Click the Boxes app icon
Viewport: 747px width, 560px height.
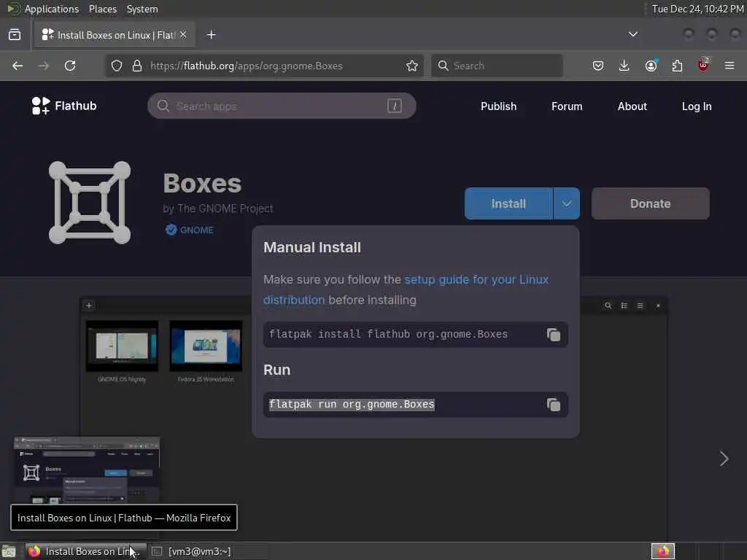pyautogui.click(x=90, y=203)
